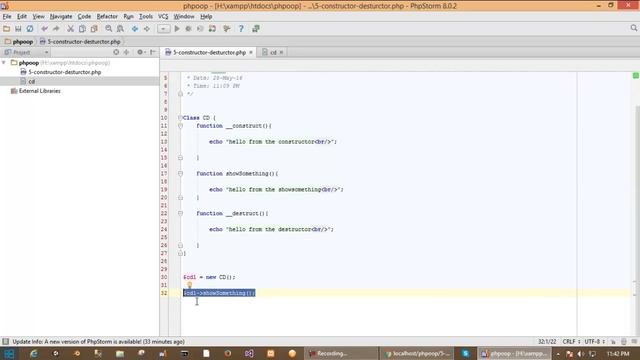Click cursor position 32:1/22 in status bar
The image size is (640, 360).
(547, 341)
